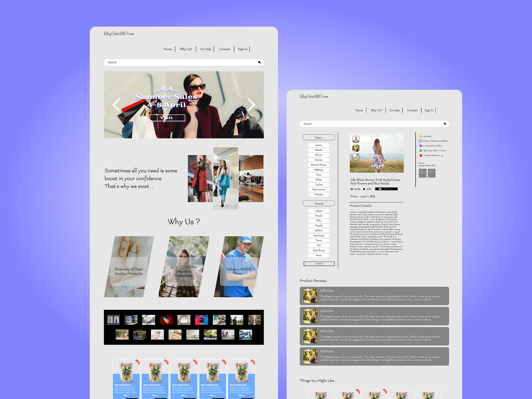Viewport: 532px width, 399px height.
Task: Click the 4.5 stars rating star icon
Action: click(x=420, y=136)
